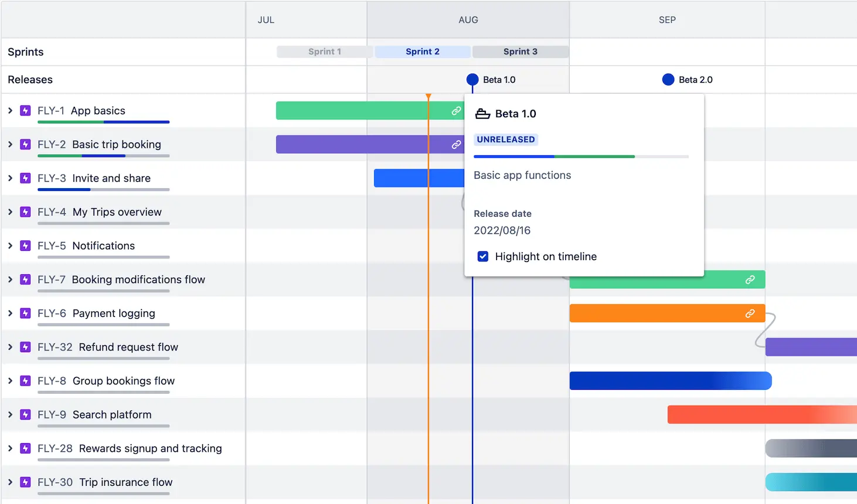Click the progress bar under FLY-2 Basic trip booking

[104, 156]
